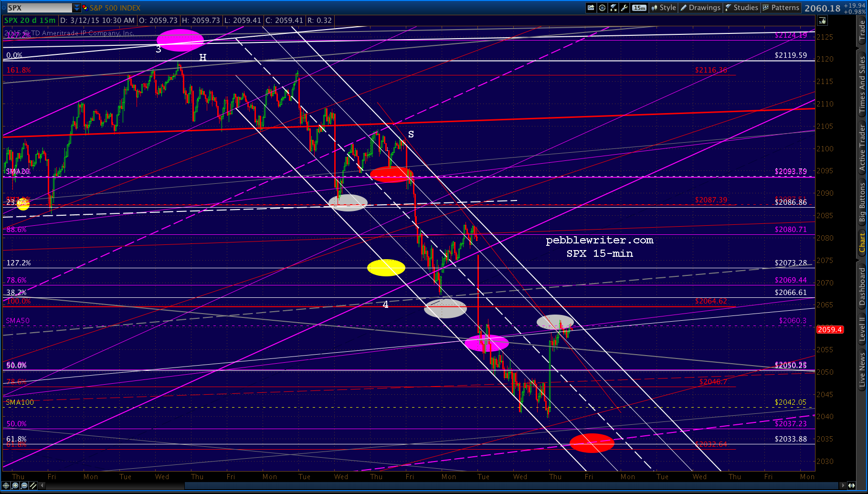
Task: Click the zoom in magnifier
Action: [15, 485]
